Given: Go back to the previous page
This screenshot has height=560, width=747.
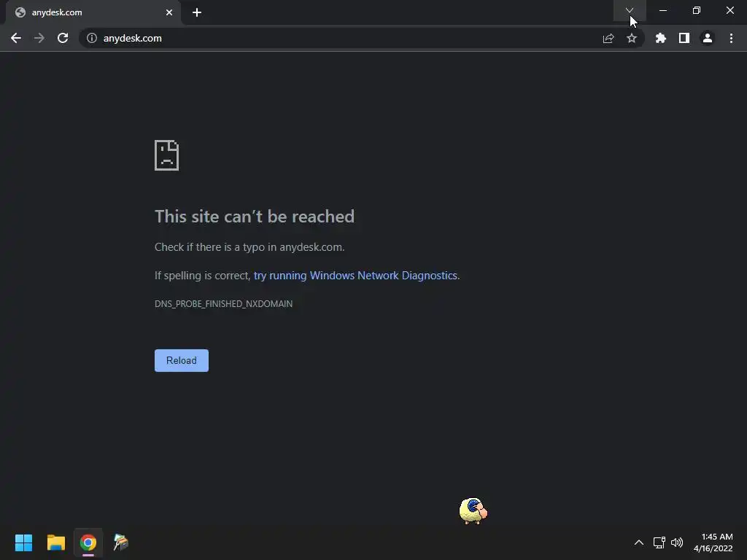Looking at the screenshot, I should point(16,38).
